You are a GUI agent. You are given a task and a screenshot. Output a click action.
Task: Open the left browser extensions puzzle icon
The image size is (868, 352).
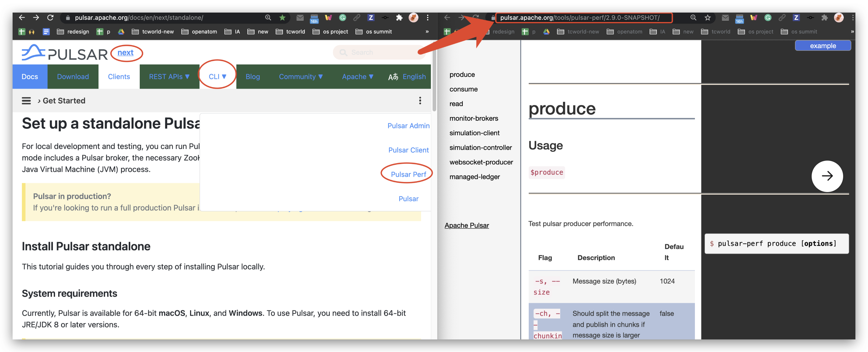coord(399,18)
